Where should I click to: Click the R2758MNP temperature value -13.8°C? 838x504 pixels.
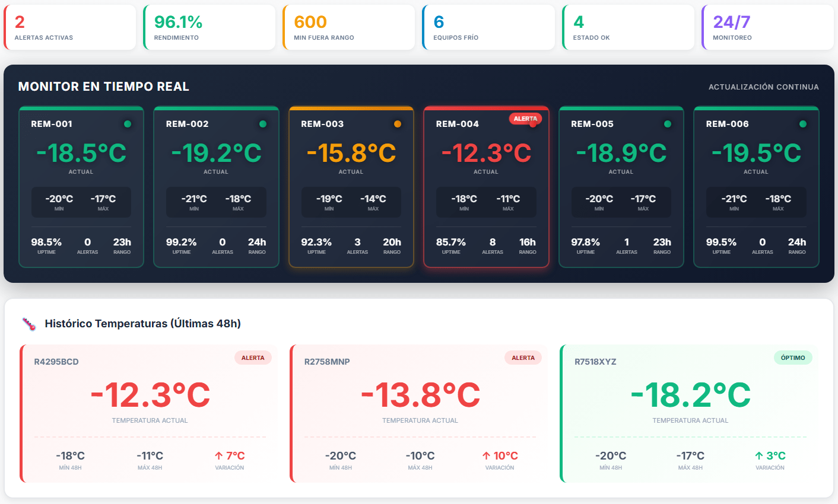(420, 395)
